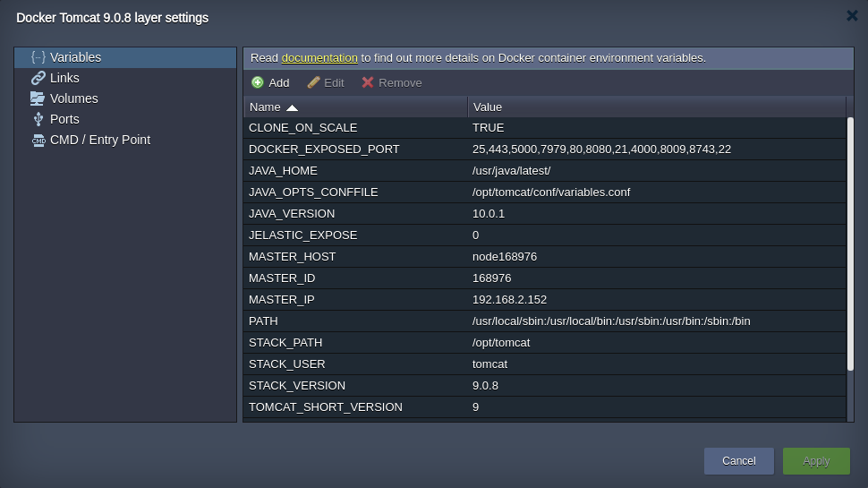Click the Apply button
This screenshot has width=868, height=488.
(x=816, y=461)
